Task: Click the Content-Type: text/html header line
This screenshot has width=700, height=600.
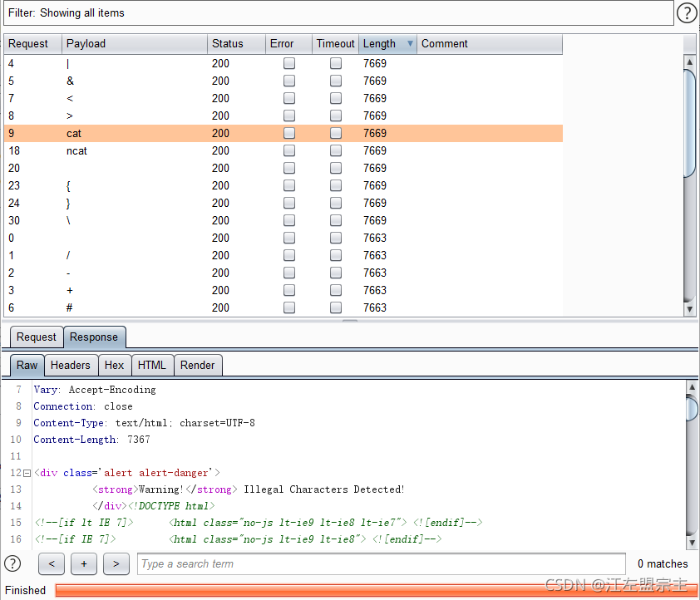Action: pos(144,423)
